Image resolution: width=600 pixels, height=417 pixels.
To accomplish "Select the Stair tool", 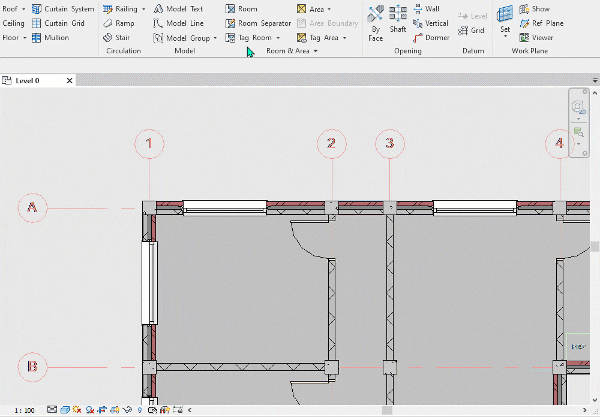I will (x=117, y=37).
